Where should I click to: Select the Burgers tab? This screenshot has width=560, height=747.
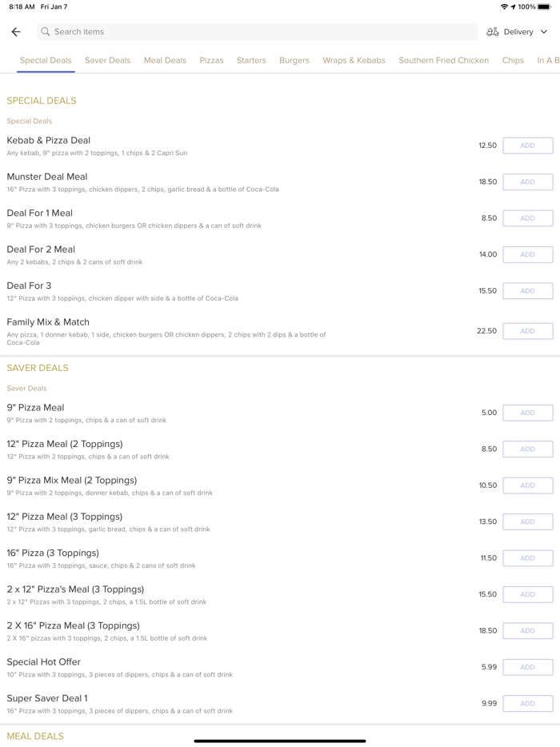[294, 60]
